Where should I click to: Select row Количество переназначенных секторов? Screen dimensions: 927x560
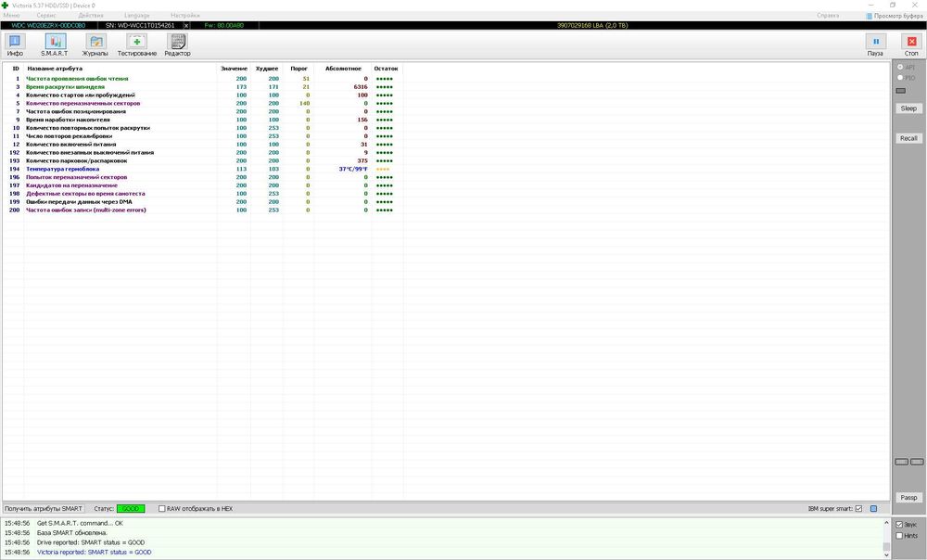(202, 104)
